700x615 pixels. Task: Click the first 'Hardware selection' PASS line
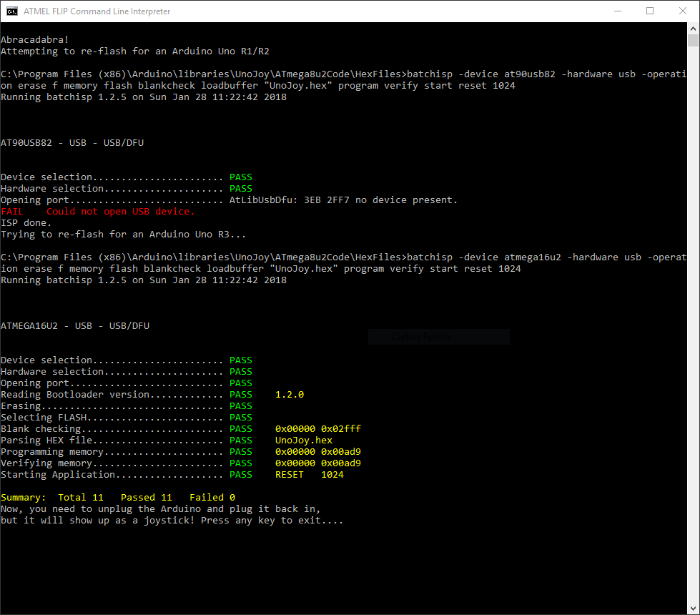(127, 189)
